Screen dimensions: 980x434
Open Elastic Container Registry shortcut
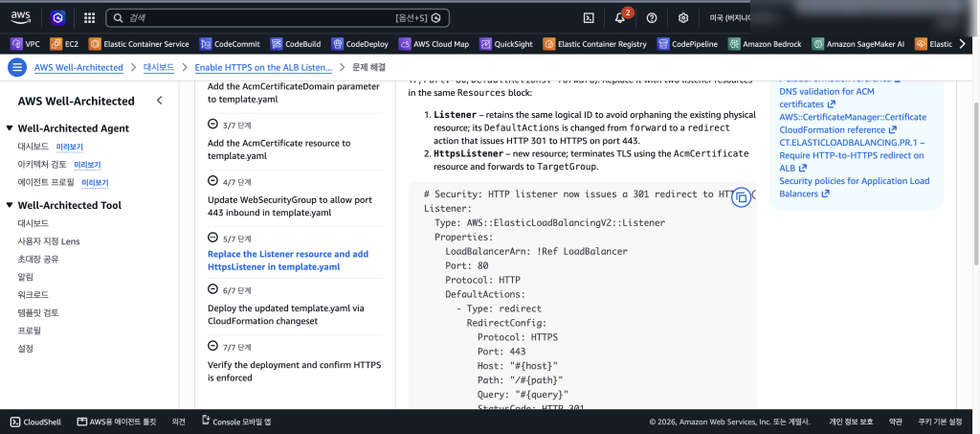tap(595, 44)
